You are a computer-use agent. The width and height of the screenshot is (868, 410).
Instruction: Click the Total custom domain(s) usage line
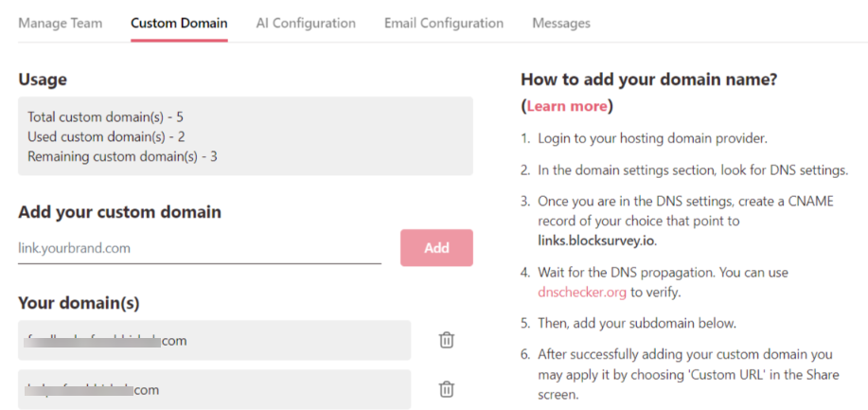[105, 117]
